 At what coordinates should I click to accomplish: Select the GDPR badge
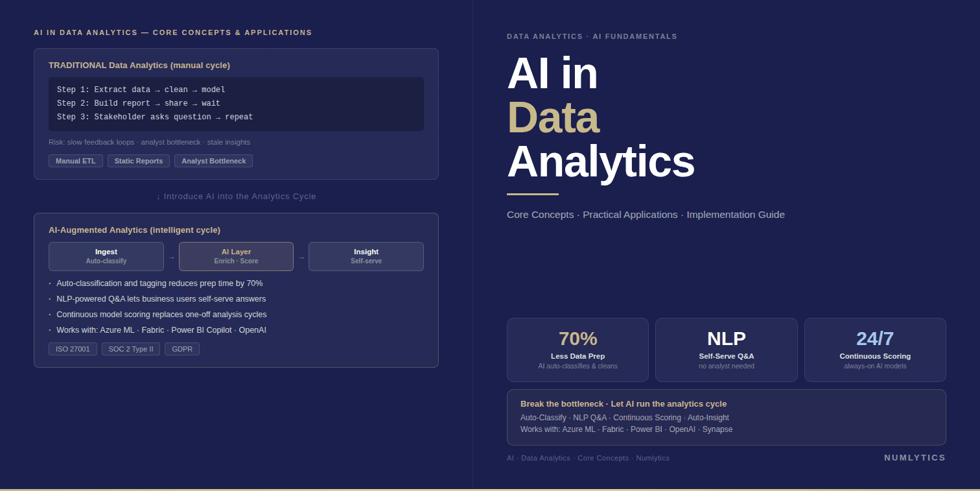182,349
